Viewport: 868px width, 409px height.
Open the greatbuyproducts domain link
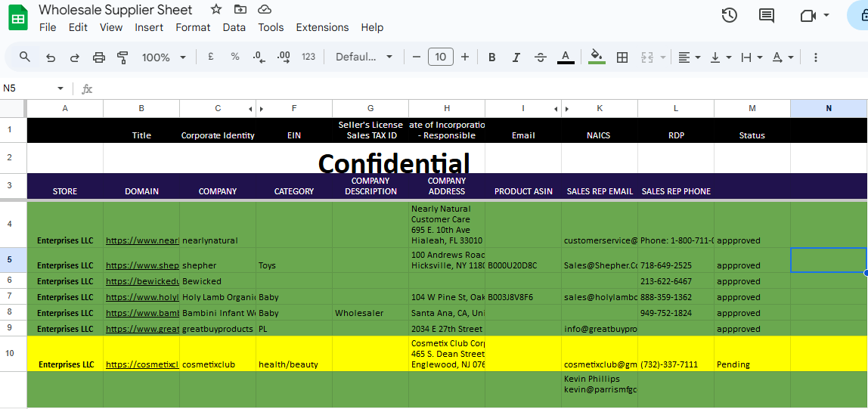[142, 329]
